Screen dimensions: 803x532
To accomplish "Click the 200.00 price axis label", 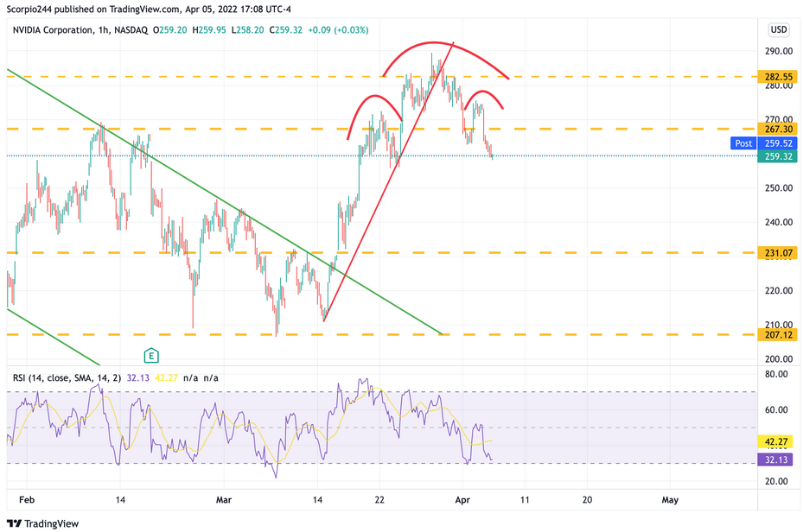I will pos(779,358).
